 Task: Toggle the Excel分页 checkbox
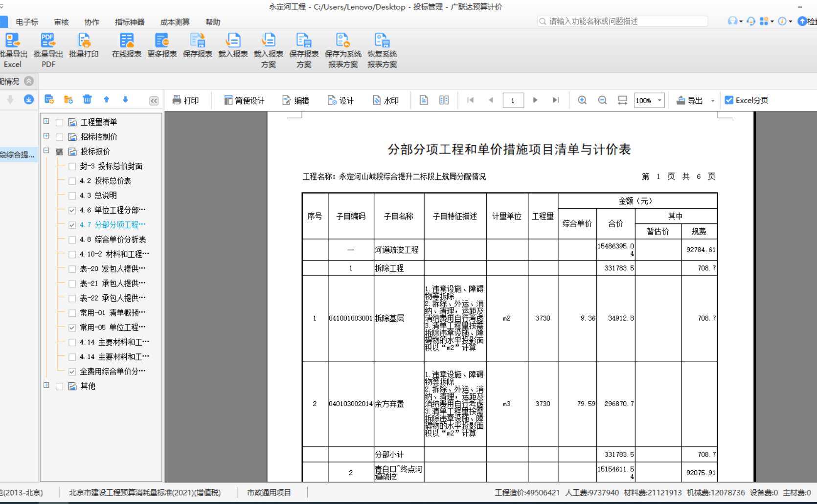click(729, 100)
